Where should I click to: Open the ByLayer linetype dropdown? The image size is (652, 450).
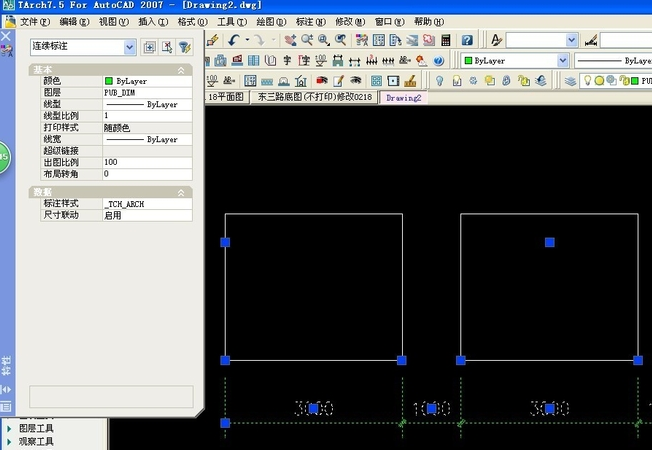pos(613,61)
